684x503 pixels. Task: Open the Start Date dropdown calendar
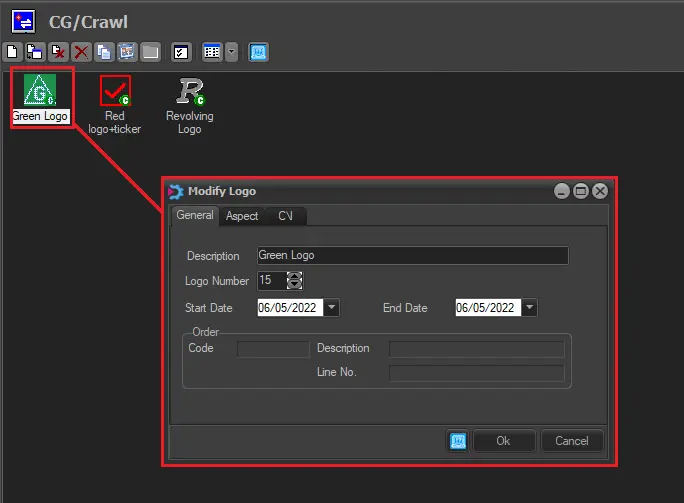click(332, 308)
